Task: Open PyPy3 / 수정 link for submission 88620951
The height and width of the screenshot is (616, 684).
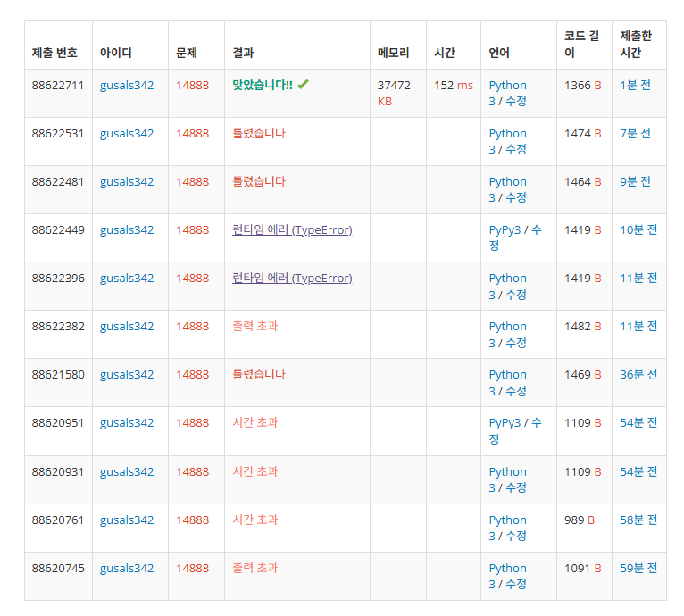Action: (515, 431)
